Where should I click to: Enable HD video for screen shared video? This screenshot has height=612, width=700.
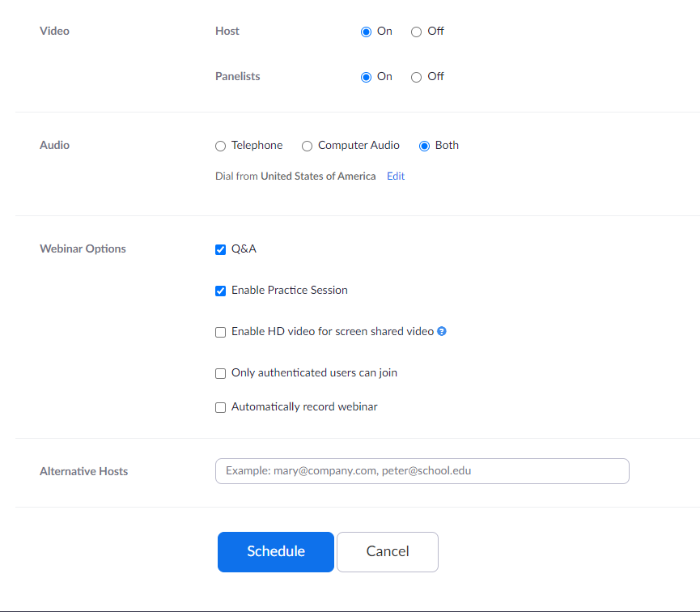click(220, 333)
